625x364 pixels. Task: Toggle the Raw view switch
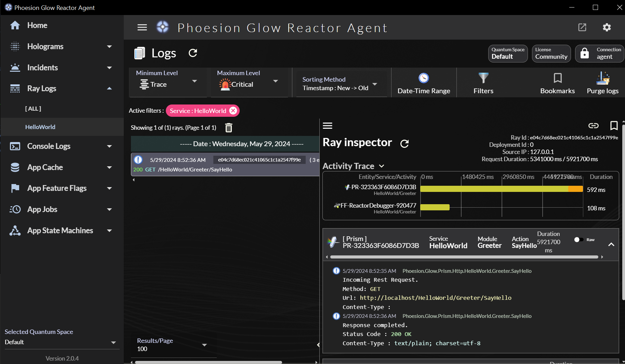[579, 240]
